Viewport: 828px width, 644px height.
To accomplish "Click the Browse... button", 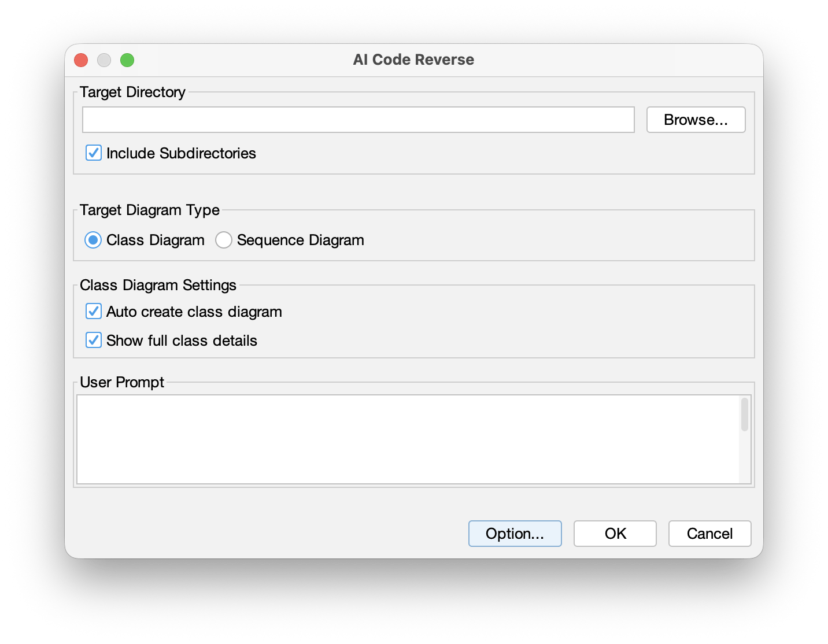I will pyautogui.click(x=696, y=120).
